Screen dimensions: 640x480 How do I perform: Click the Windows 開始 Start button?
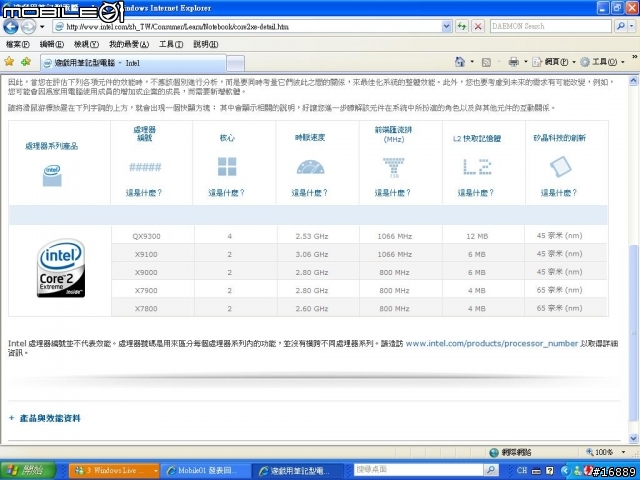click(28, 470)
